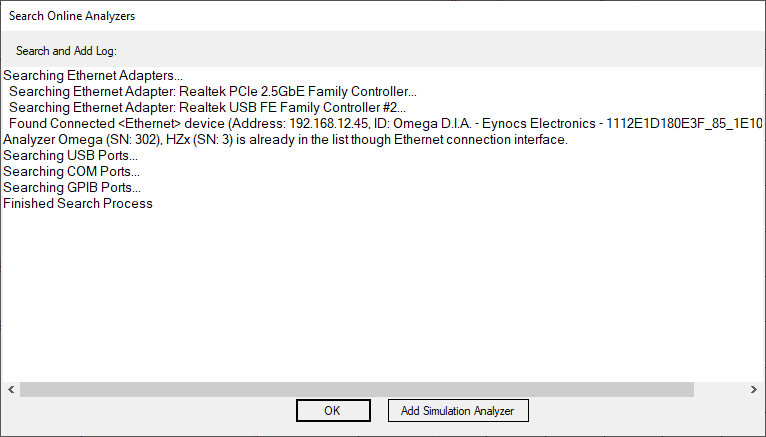
Task: Select the 'Searching USB Ports...' log line
Action: coord(71,155)
